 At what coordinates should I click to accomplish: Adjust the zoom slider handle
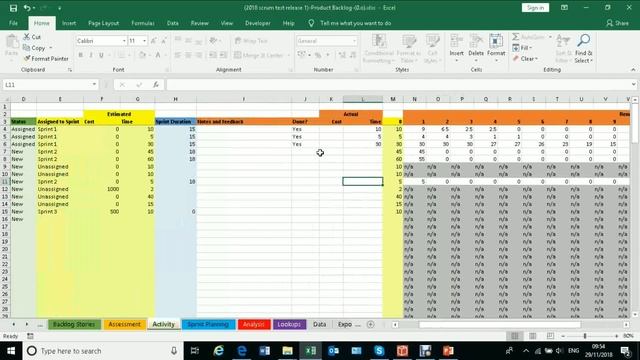[x=585, y=336]
